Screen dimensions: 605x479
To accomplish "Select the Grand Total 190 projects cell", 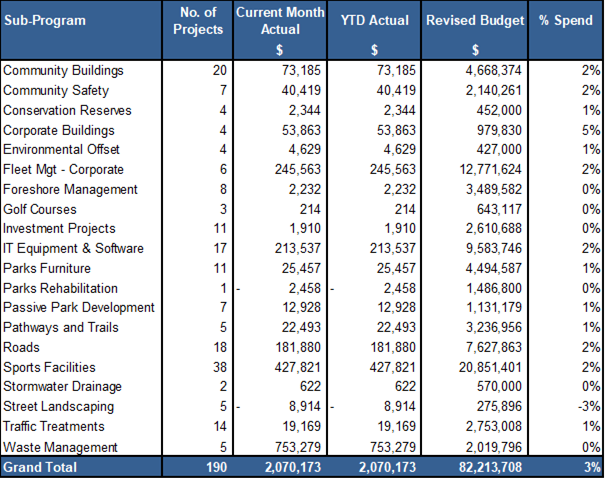I will 216,467.
